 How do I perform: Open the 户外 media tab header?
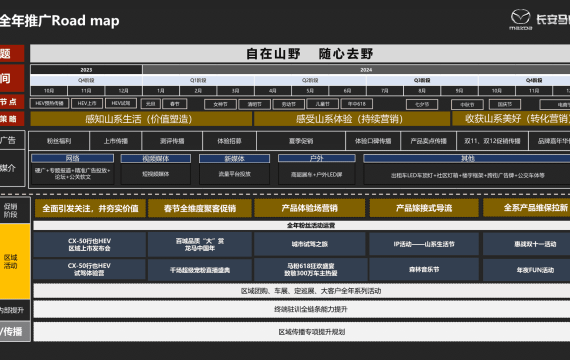pyautogui.click(x=317, y=158)
